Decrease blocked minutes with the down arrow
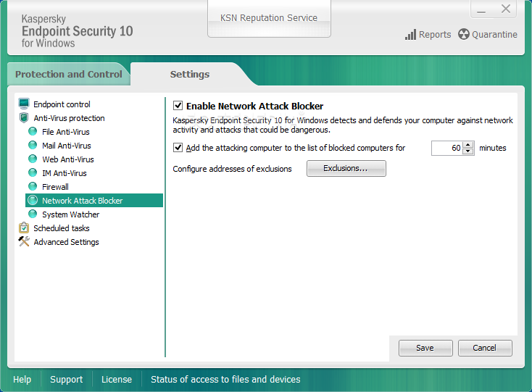Viewport: 532px width, 392px height. [x=468, y=151]
